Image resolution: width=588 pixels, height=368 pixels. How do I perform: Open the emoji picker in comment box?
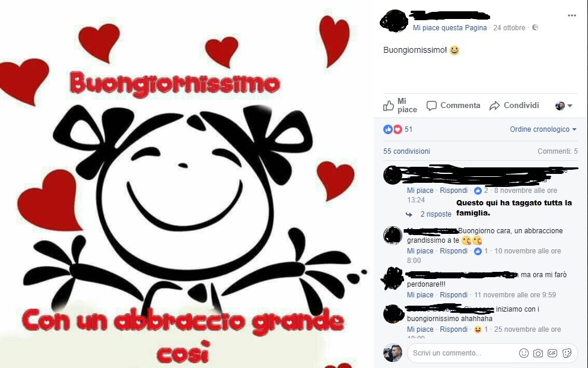point(524,353)
